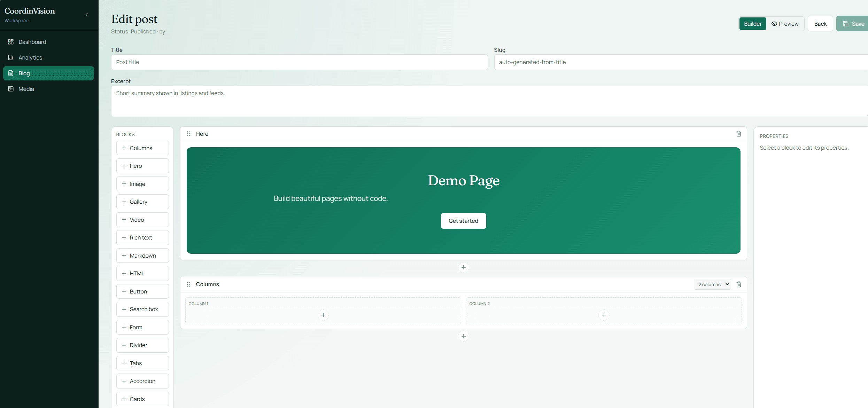Add a Gallery block
868x408 pixels.
(x=142, y=202)
